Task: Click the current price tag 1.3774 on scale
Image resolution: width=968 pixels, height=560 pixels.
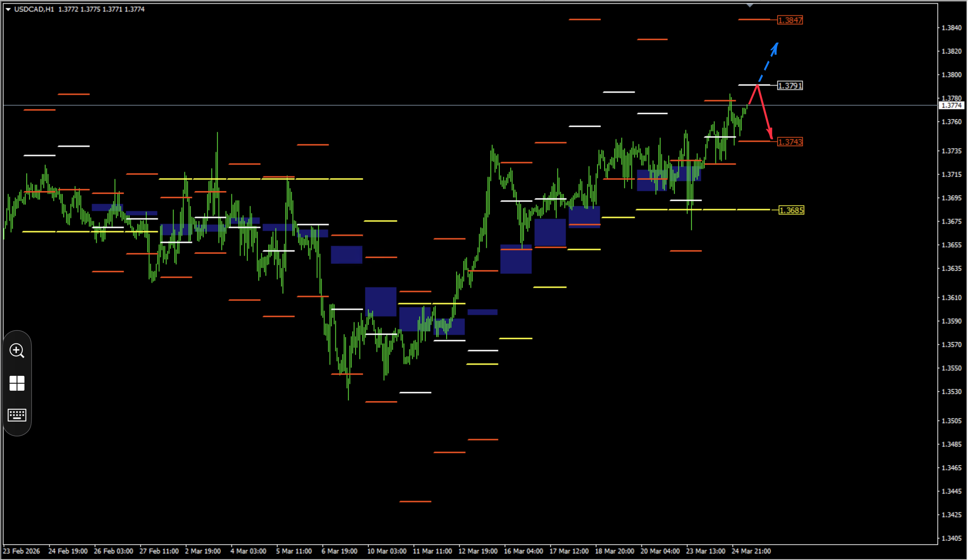Action: [x=951, y=105]
